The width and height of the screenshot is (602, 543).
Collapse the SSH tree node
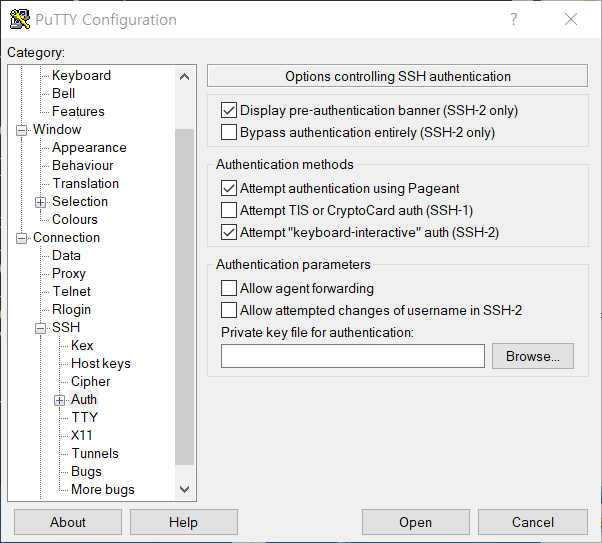click(40, 328)
